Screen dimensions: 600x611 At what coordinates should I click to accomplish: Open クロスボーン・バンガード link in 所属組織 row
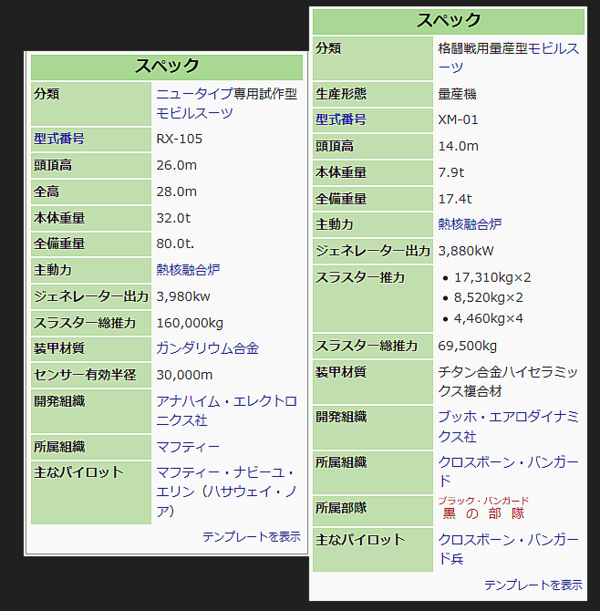point(508,471)
